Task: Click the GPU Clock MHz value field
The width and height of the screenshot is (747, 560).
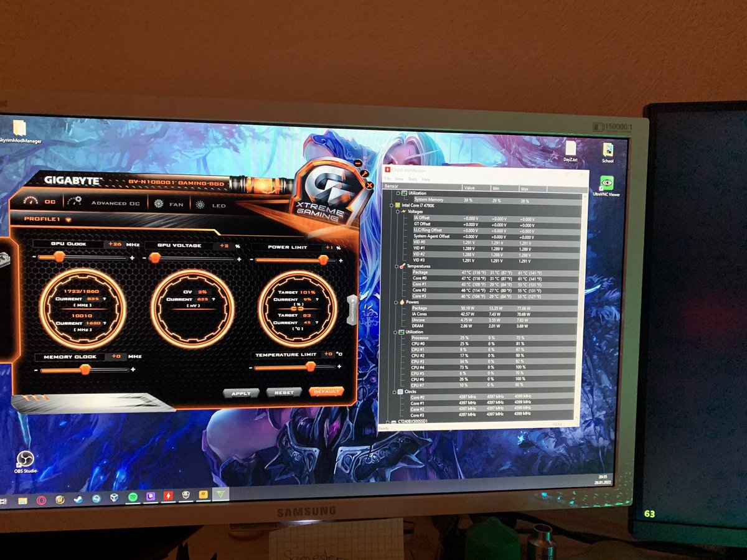Action: coord(115,244)
